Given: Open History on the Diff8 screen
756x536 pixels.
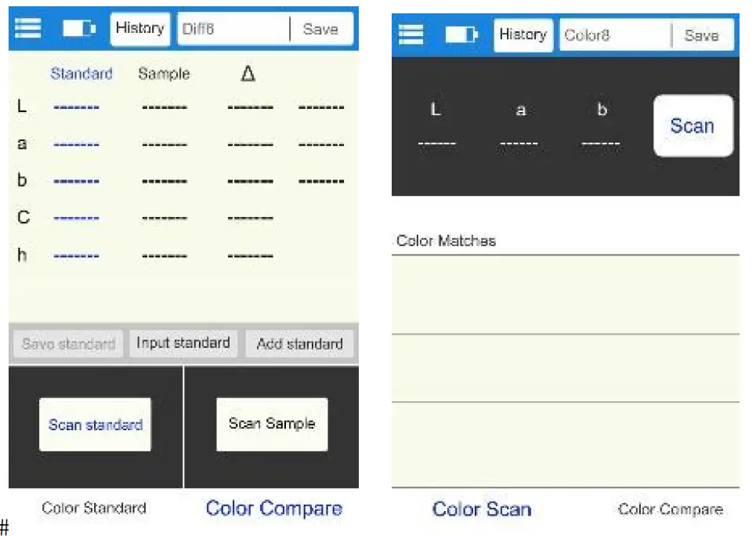Looking at the screenshot, I should click(139, 29).
